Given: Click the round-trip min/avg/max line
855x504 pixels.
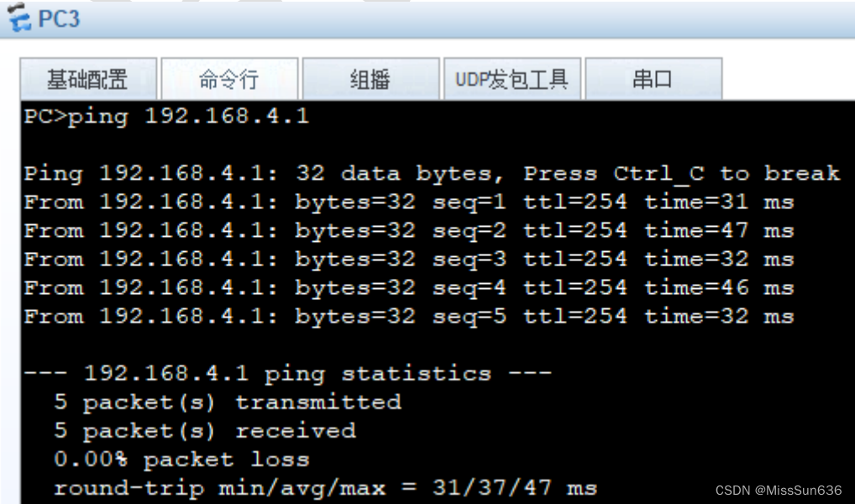Looking at the screenshot, I should tap(325, 488).
